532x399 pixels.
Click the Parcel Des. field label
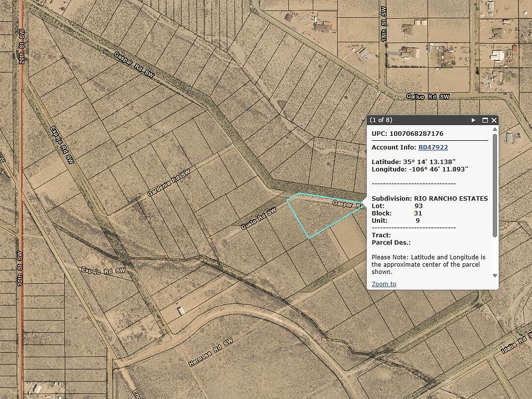[391, 243]
